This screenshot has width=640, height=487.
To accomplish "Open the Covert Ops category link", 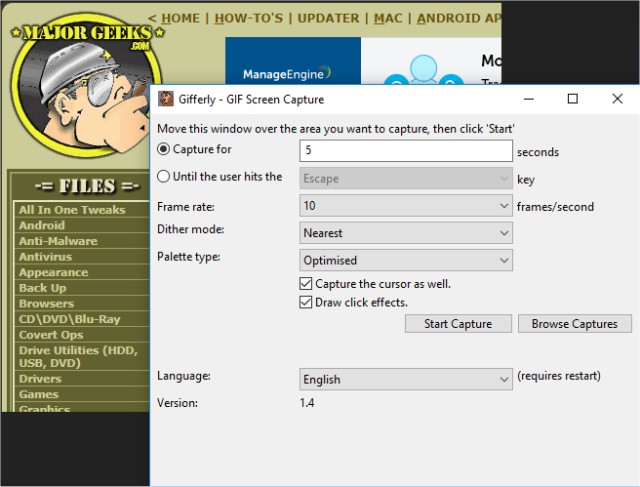I will 51,335.
